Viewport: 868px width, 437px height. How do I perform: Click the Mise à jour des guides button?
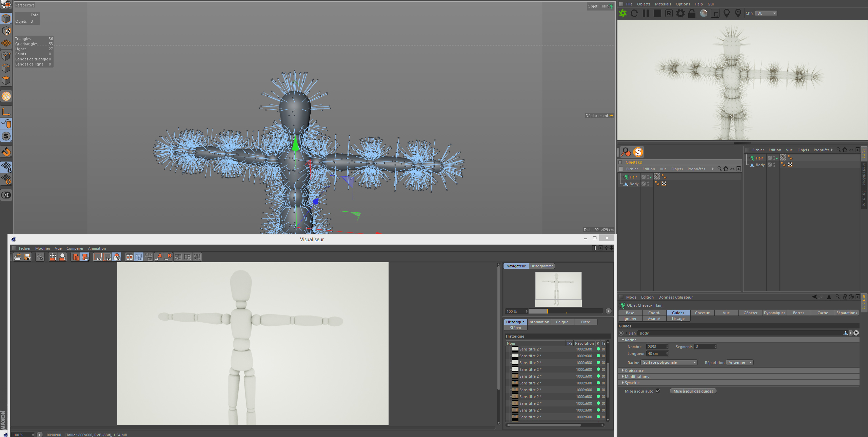click(693, 391)
